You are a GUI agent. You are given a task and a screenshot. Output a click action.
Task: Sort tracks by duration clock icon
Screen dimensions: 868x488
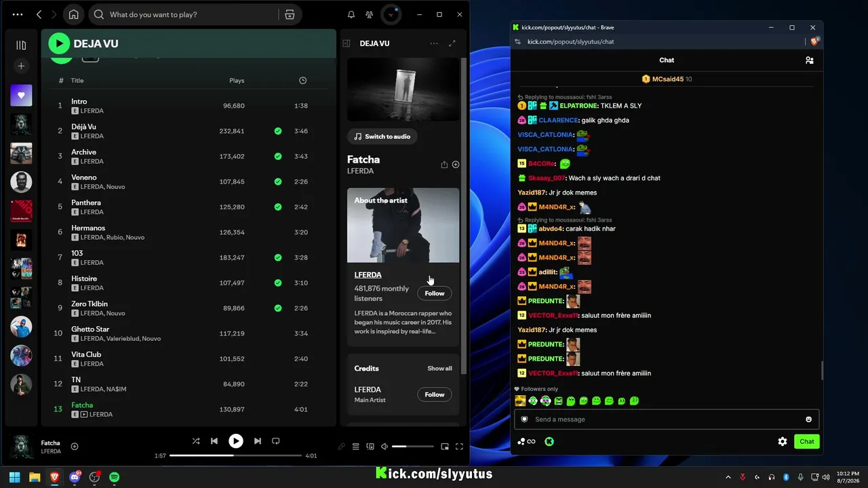302,81
